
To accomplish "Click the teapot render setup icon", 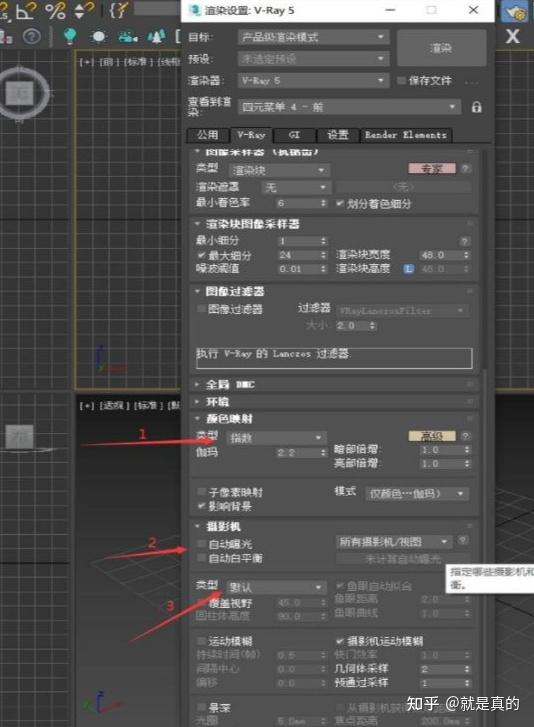I will [x=515, y=11].
